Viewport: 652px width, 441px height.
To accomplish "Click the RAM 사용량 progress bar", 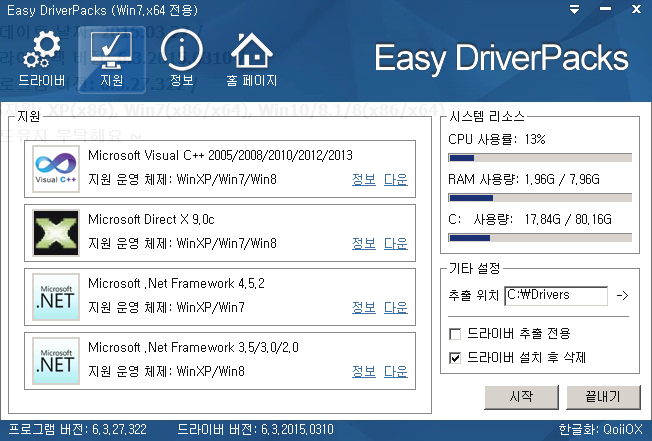I will click(x=540, y=198).
